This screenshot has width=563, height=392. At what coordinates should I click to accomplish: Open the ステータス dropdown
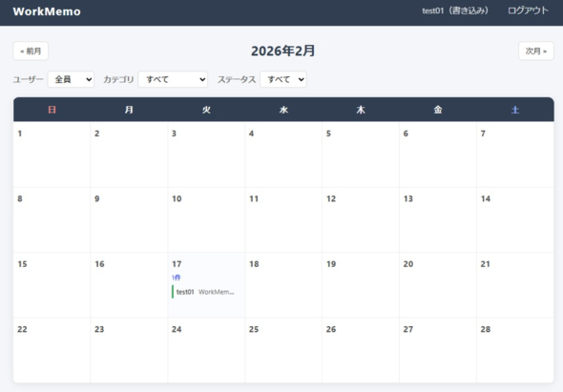coord(283,79)
